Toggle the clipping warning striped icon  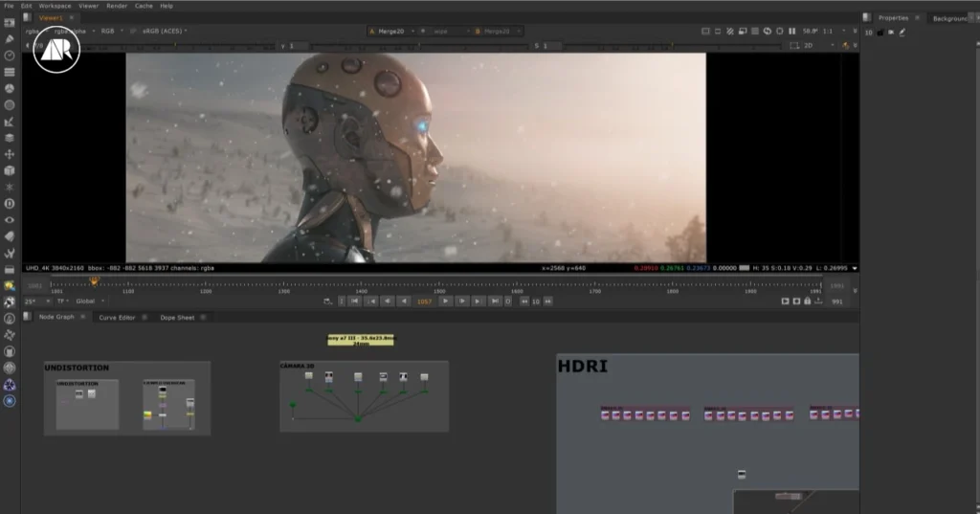[x=730, y=31]
